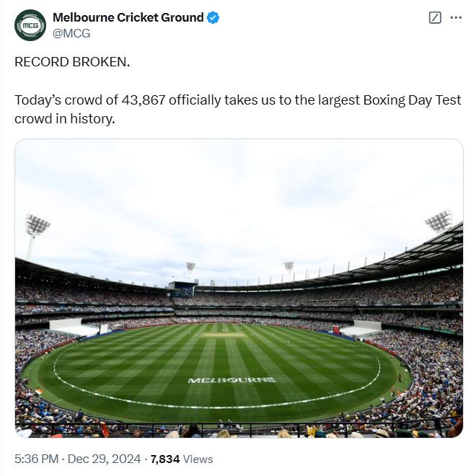Click the Melbourne Cricket Ground display name
The width and height of the screenshot is (476, 476).
coord(128,18)
